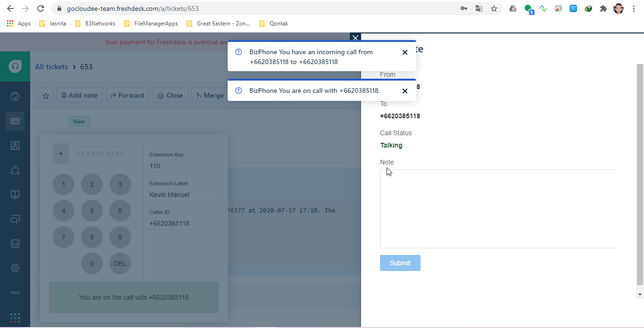Bookmark this page with the star icon
The width and height of the screenshot is (644, 328).
(494, 8)
